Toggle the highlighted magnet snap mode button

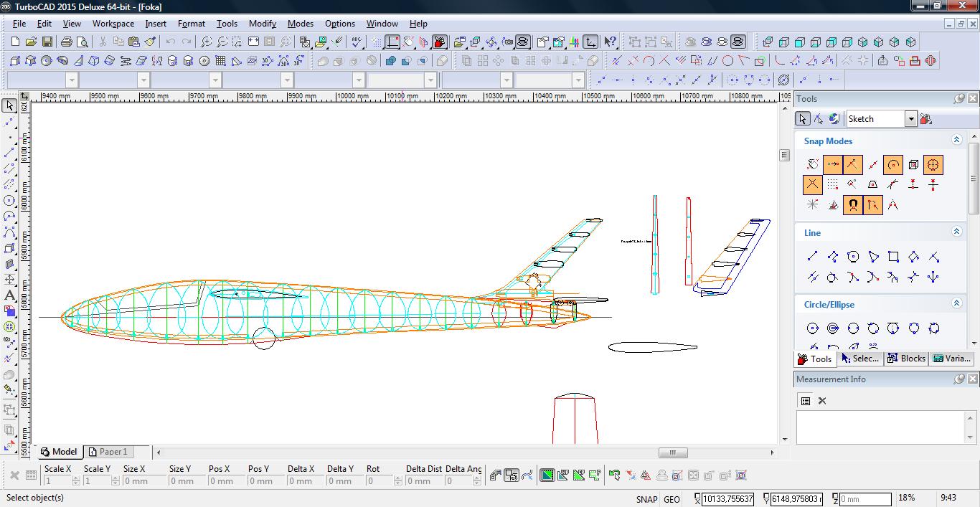[x=852, y=205]
